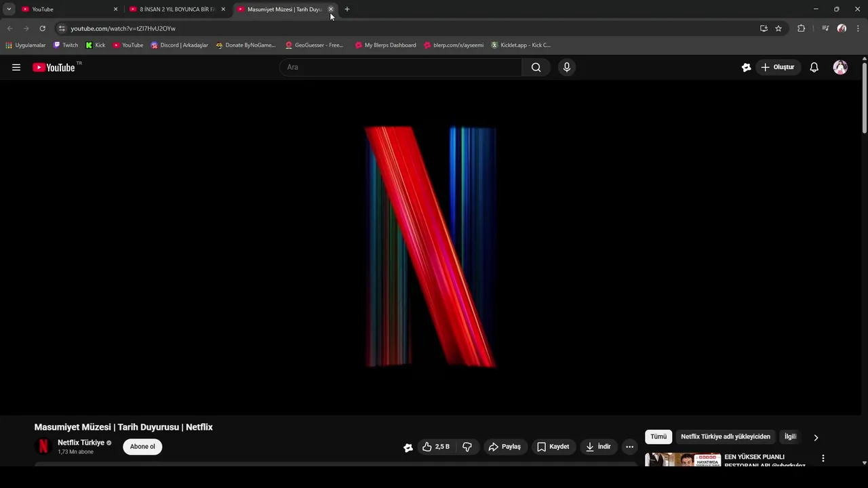Click the search magnifier button
868x488 pixels.
536,67
